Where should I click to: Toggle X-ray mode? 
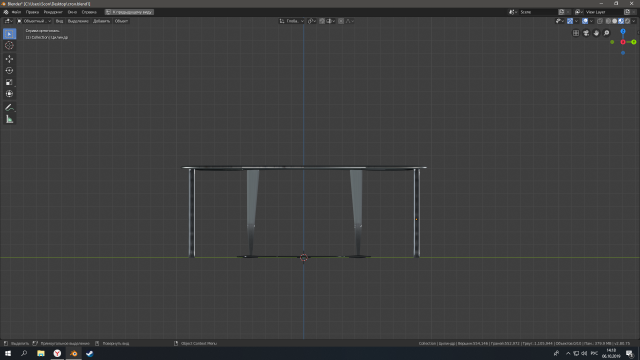(600, 21)
